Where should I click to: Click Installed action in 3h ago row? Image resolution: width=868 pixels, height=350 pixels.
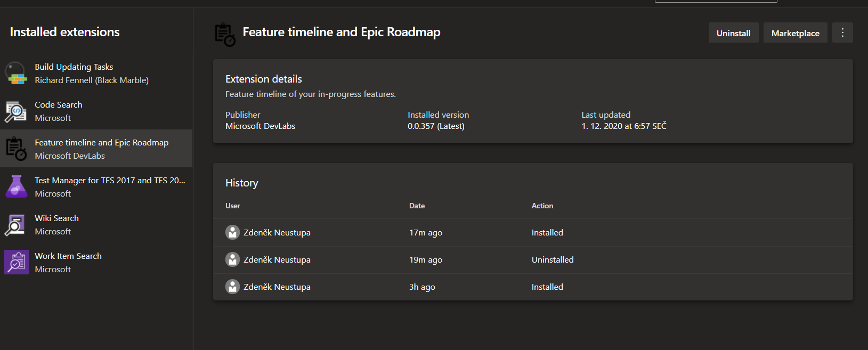547,287
